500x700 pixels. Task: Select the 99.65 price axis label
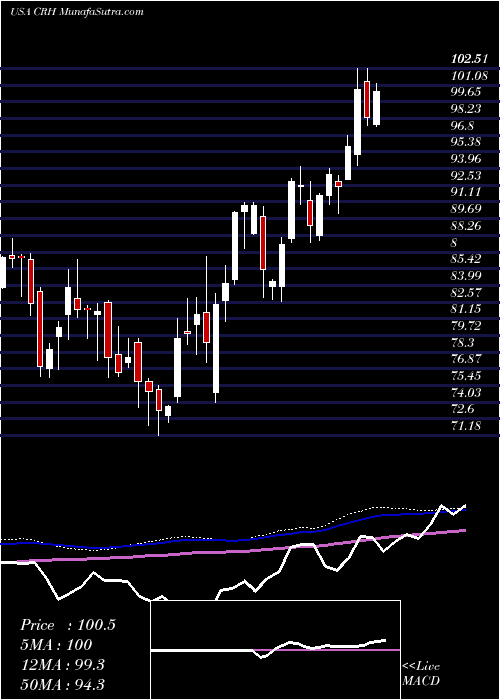(x=467, y=92)
